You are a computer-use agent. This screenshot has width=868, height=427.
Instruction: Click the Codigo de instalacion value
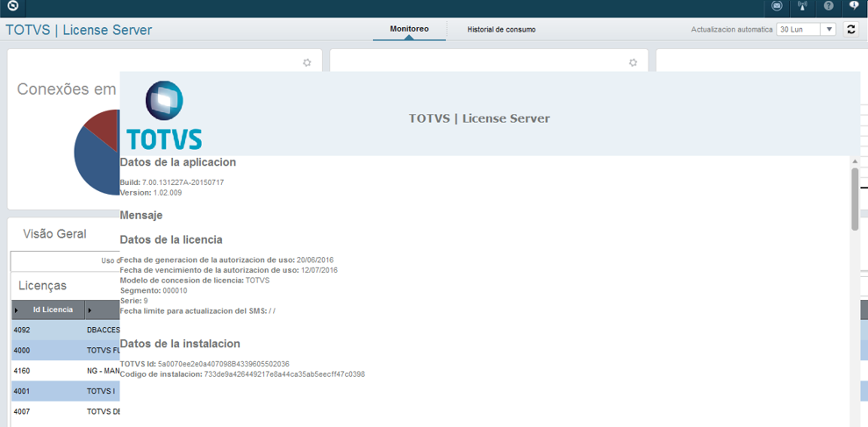[284, 374]
